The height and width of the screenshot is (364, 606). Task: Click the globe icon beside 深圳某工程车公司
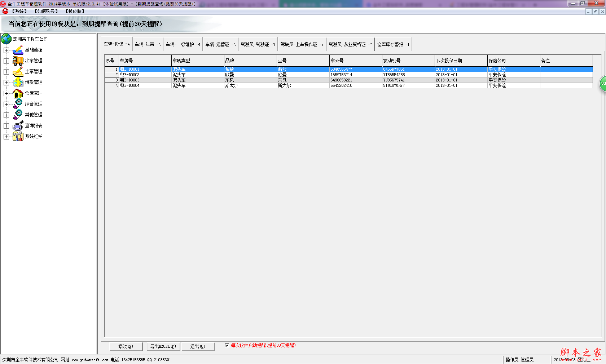[6, 39]
